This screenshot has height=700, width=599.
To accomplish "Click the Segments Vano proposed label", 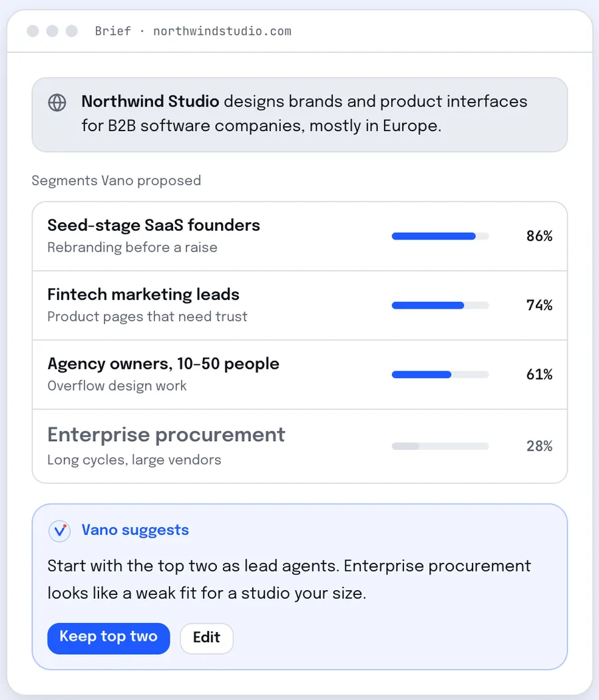I will pyautogui.click(x=116, y=181).
